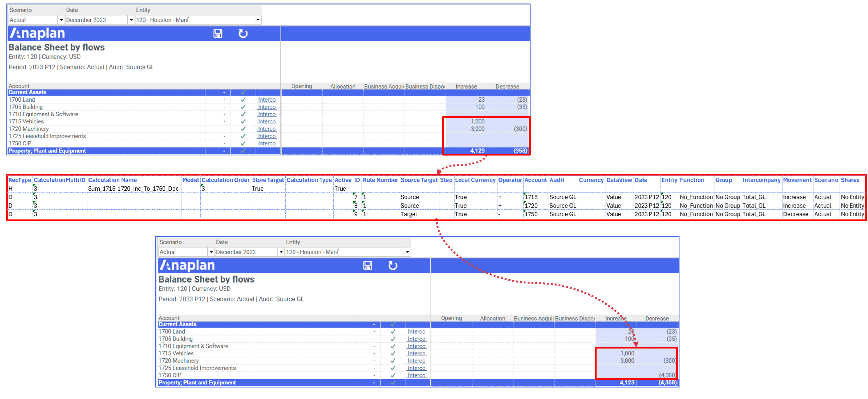
Task: Open the Interco link for 1700 Land, top panel
Action: click(x=267, y=100)
